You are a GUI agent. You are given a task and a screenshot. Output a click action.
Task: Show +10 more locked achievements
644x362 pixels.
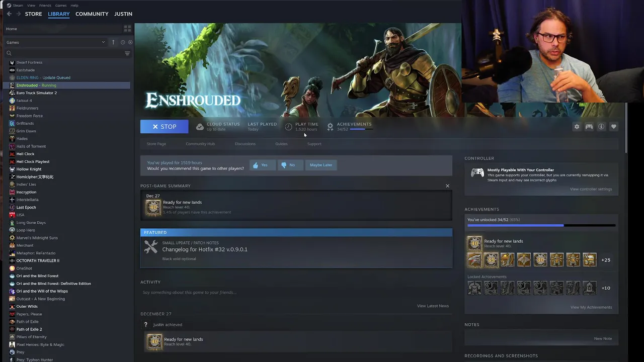pos(606,288)
